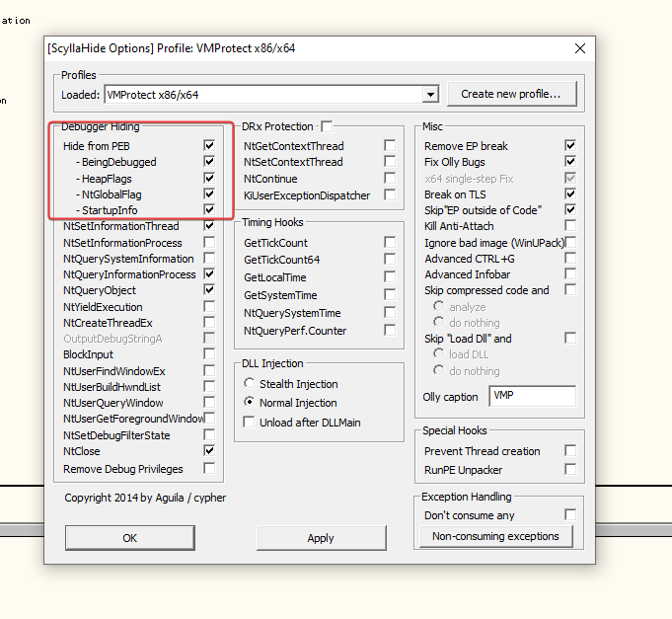
Task: Select Stealth Injection radio button
Action: [249, 383]
